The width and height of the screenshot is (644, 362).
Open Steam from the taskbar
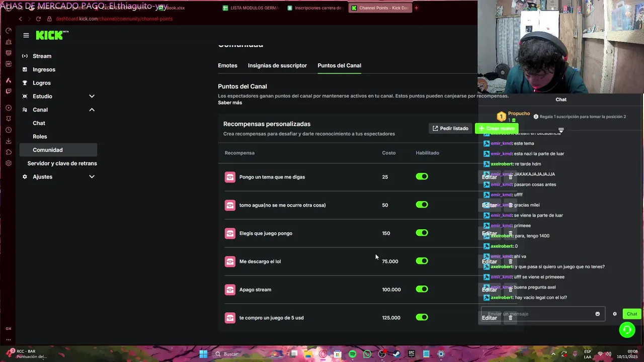(396, 354)
